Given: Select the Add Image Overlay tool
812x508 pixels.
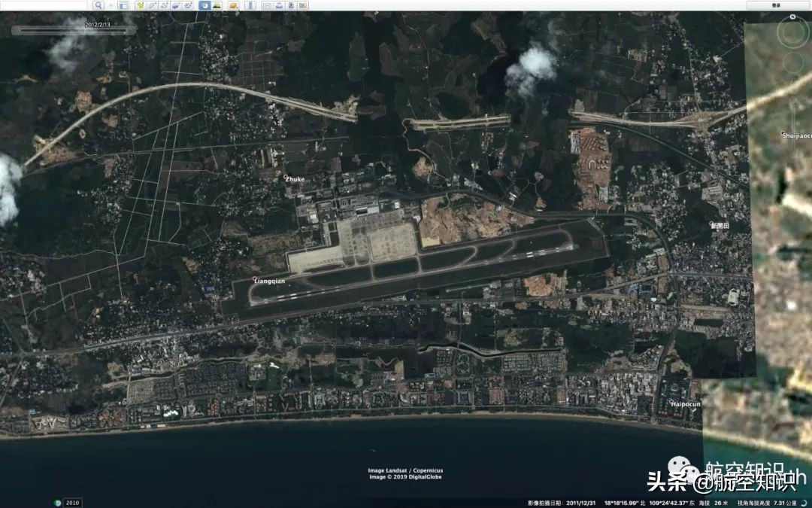Looking at the screenshot, I should tap(176, 5).
